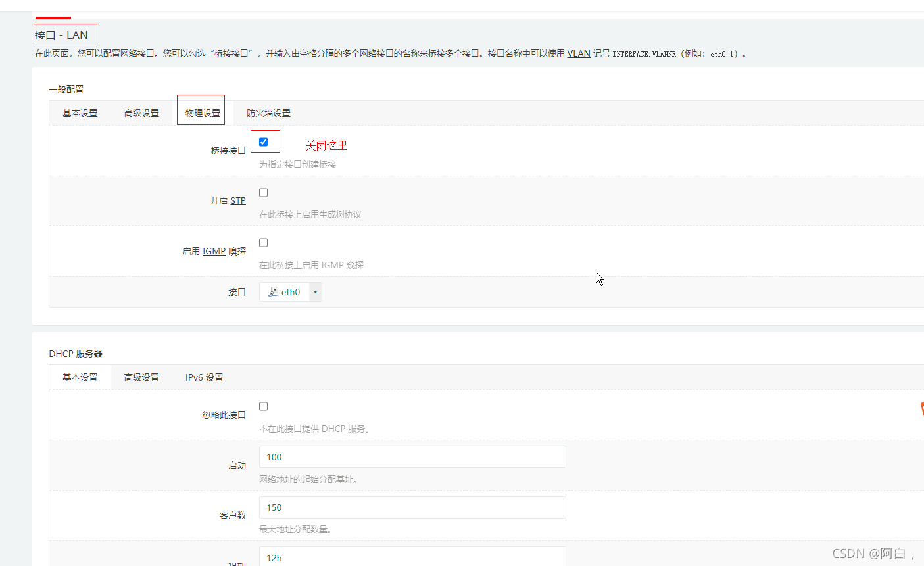Open the 防火墙设置 tab
Image resolution: width=924 pixels, height=566 pixels.
pos(268,113)
